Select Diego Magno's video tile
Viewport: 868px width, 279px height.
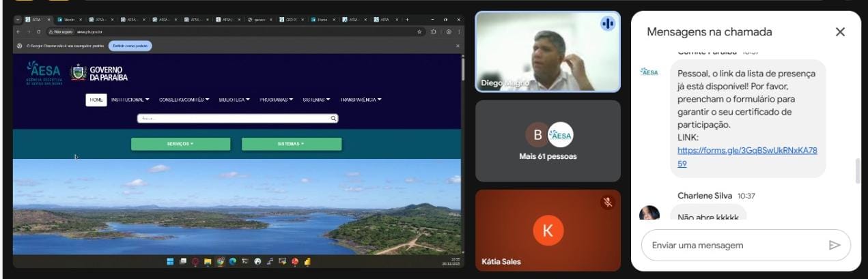(547, 52)
